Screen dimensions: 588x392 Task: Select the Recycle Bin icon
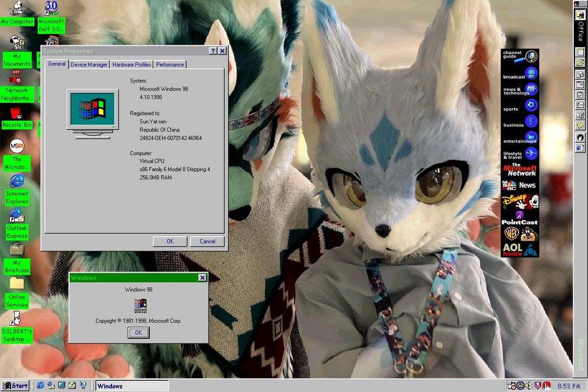(x=17, y=118)
